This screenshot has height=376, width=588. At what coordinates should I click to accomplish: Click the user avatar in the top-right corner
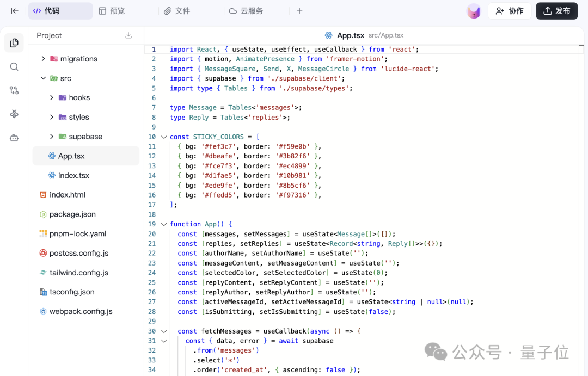(x=473, y=10)
